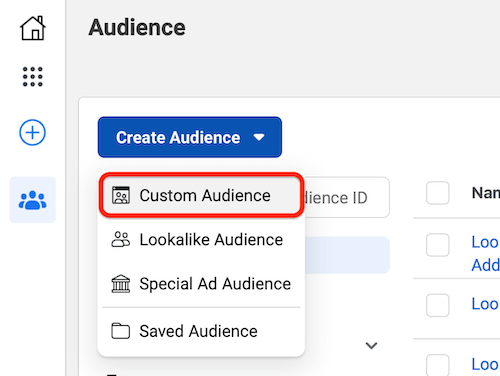Tick the select-all checkbox beside Name header
The height and width of the screenshot is (376, 500).
[438, 193]
